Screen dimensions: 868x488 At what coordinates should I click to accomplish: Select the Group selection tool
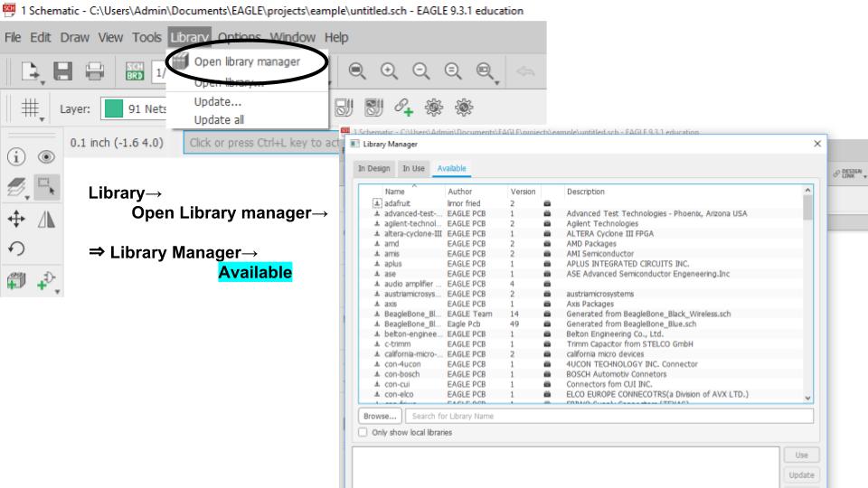tap(46, 187)
